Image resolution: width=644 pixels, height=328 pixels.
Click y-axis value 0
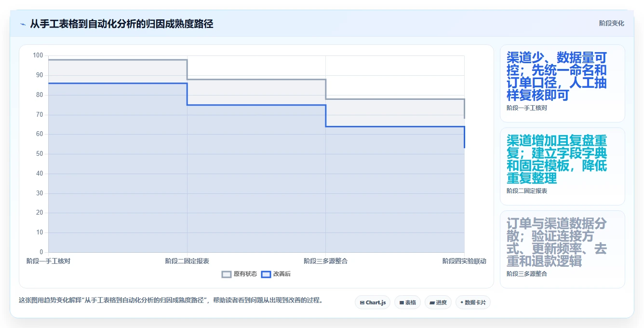click(x=41, y=252)
